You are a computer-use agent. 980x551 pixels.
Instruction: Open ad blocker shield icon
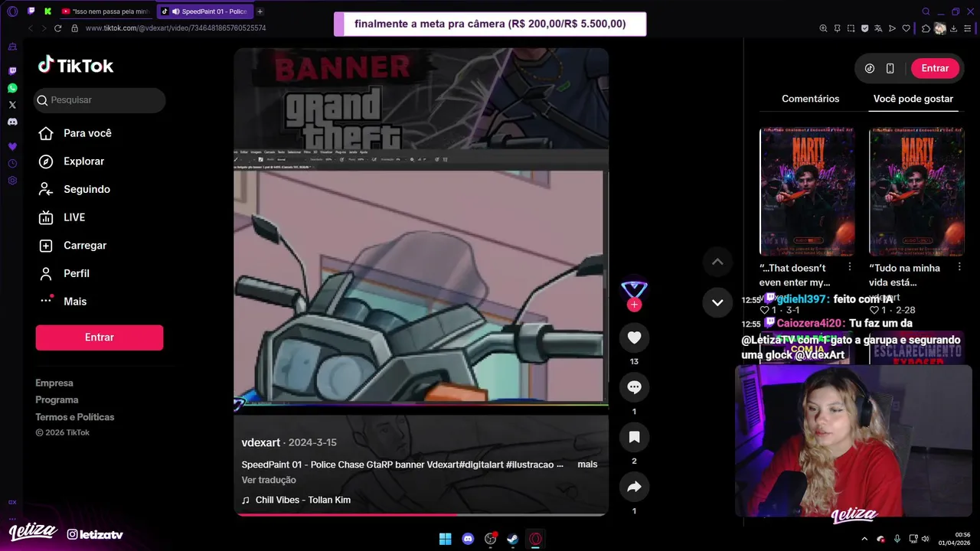click(864, 28)
